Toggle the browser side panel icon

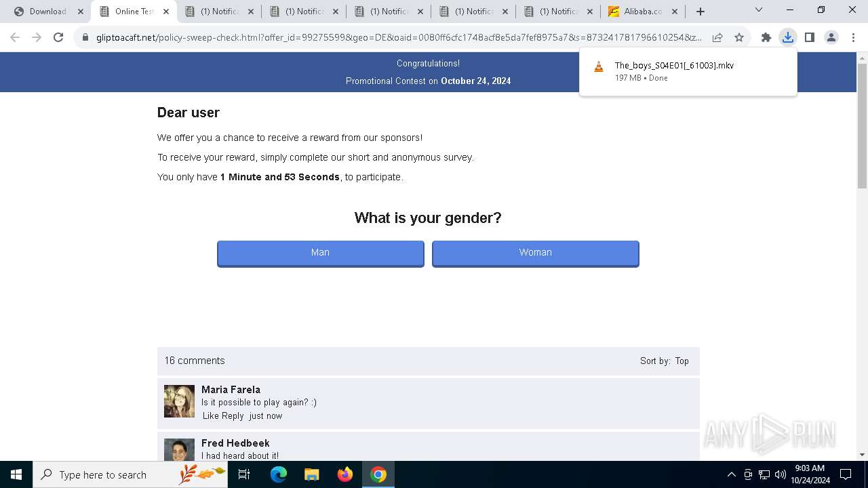point(810,37)
